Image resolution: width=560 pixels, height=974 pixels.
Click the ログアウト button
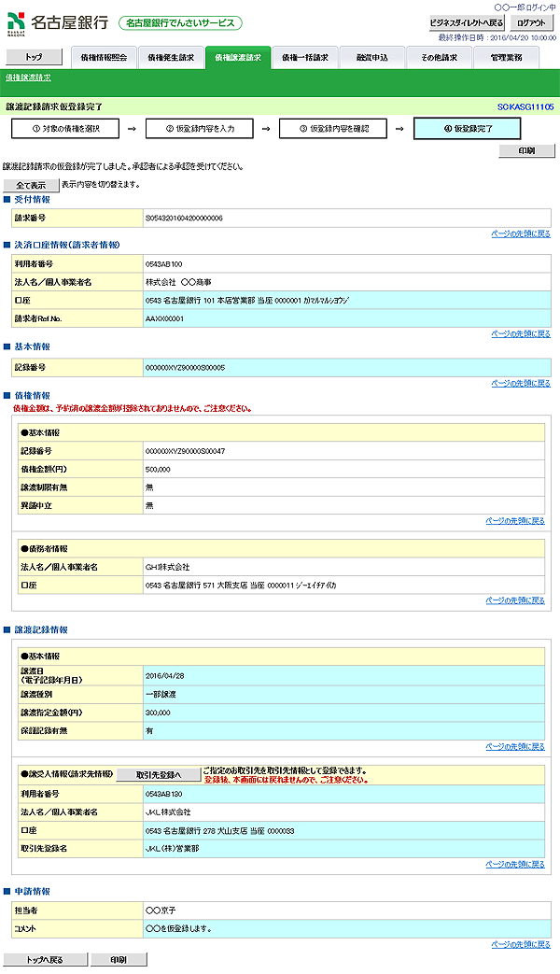531,23
